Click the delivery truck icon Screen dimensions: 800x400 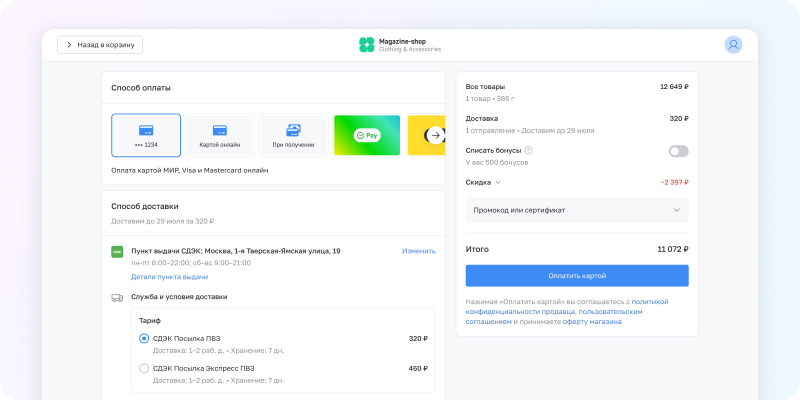[x=117, y=297]
